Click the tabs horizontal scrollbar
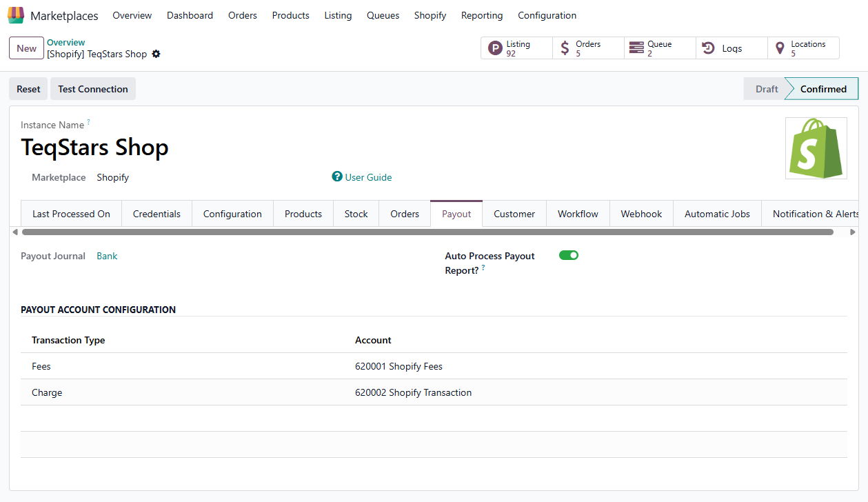868x502 pixels. point(427,232)
